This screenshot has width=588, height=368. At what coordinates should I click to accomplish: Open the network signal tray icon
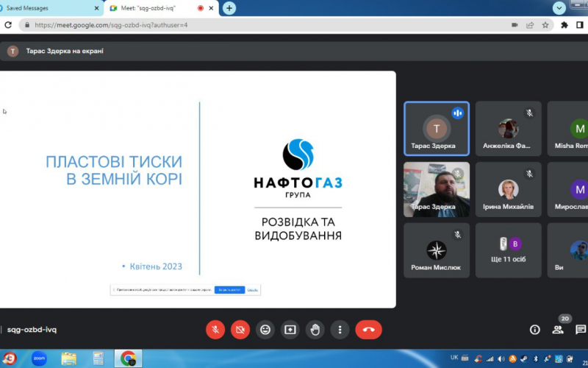pyautogui.click(x=490, y=358)
